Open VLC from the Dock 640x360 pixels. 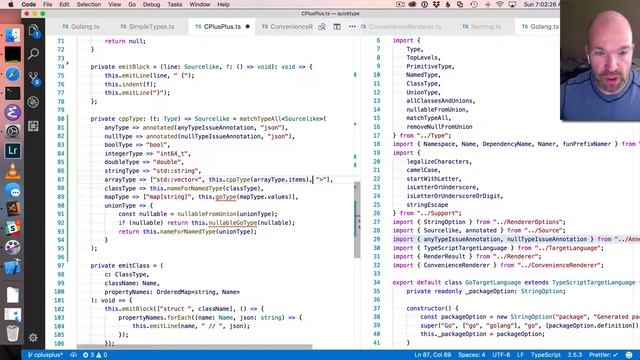(x=12, y=171)
